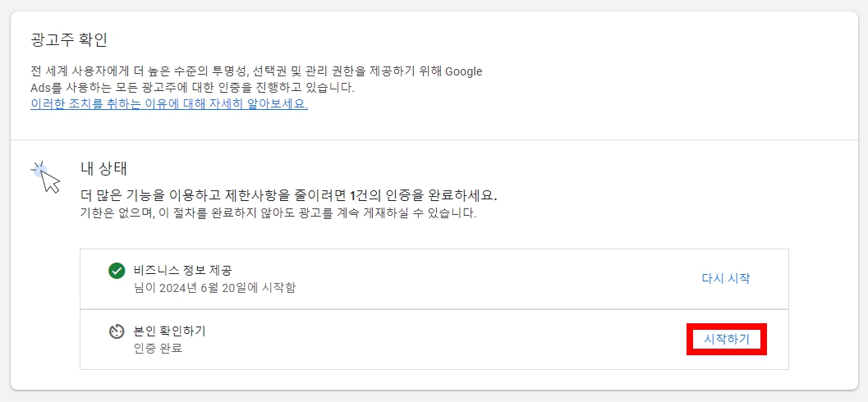The height and width of the screenshot is (402, 868).
Task: Click the 본인 확인하기 step title
Action: tap(170, 331)
